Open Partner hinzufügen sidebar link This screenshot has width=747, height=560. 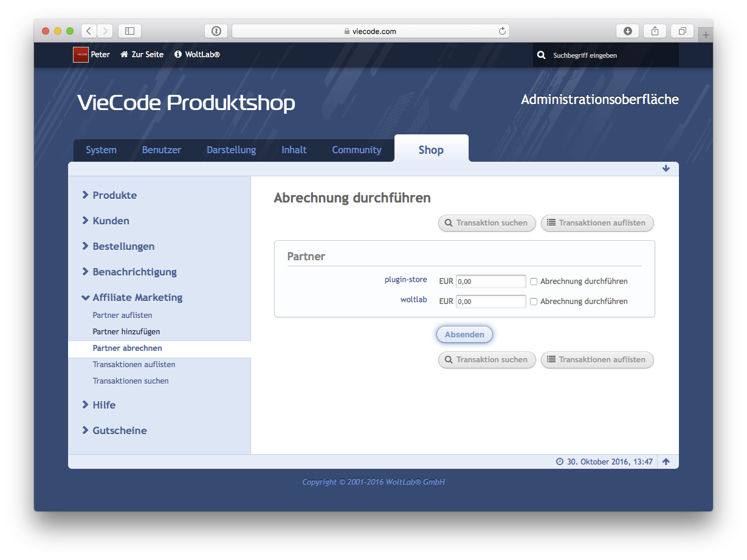(x=126, y=332)
